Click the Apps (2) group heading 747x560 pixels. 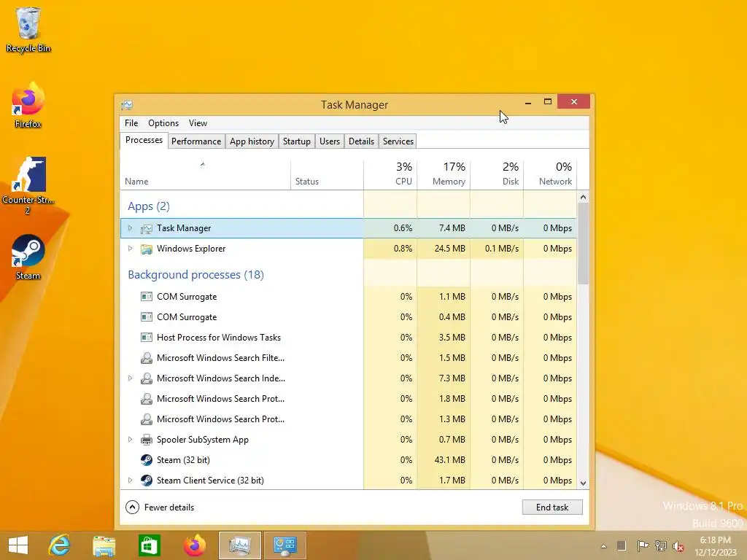pyautogui.click(x=149, y=206)
